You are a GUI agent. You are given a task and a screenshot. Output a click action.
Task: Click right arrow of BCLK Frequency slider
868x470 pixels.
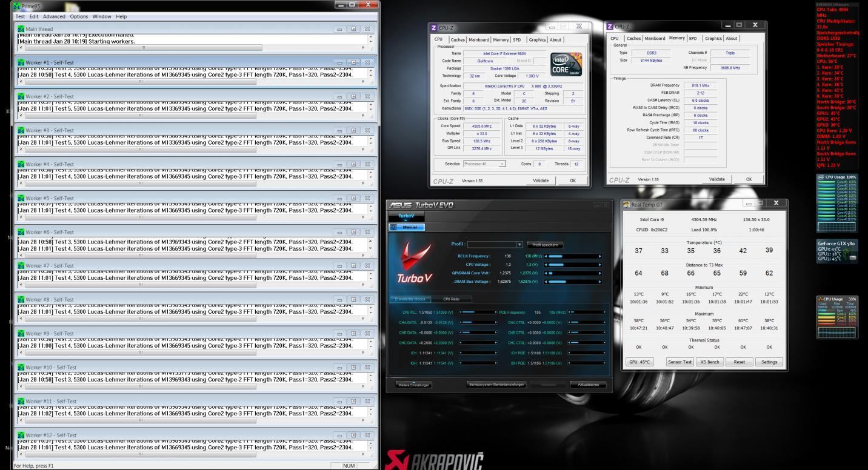click(x=601, y=256)
